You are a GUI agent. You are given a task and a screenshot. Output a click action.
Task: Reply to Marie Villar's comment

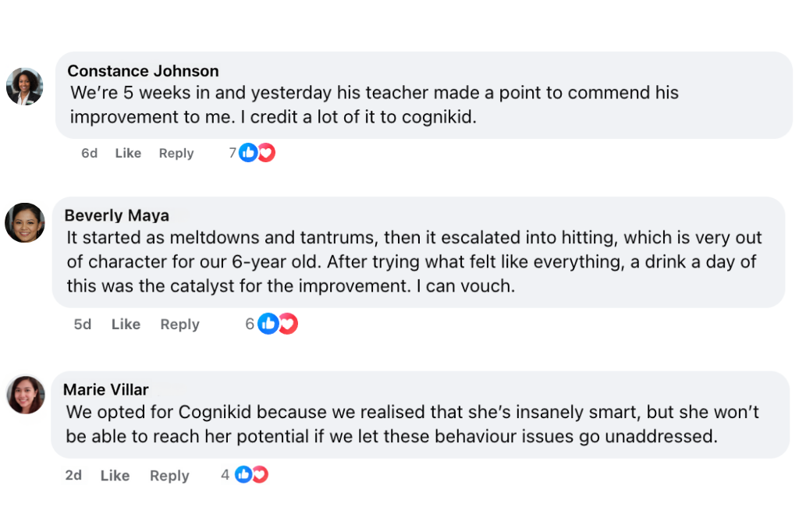(x=169, y=476)
